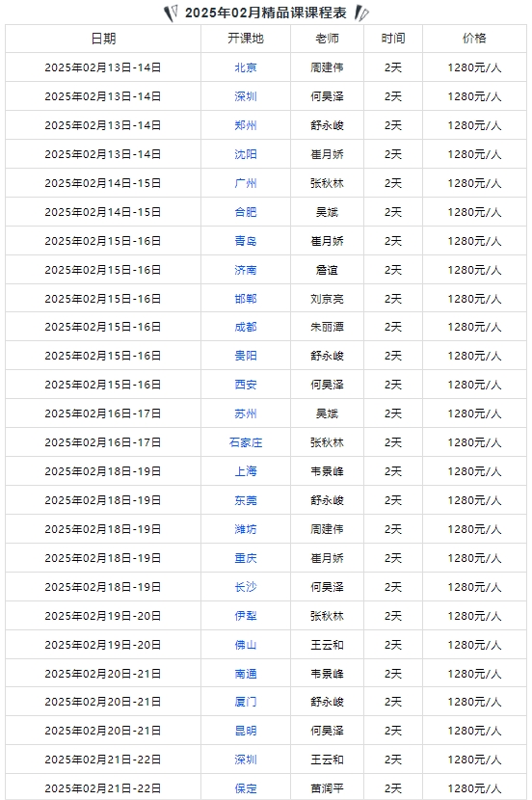Follow the 保定 city link
The image size is (532, 800).
(x=246, y=788)
